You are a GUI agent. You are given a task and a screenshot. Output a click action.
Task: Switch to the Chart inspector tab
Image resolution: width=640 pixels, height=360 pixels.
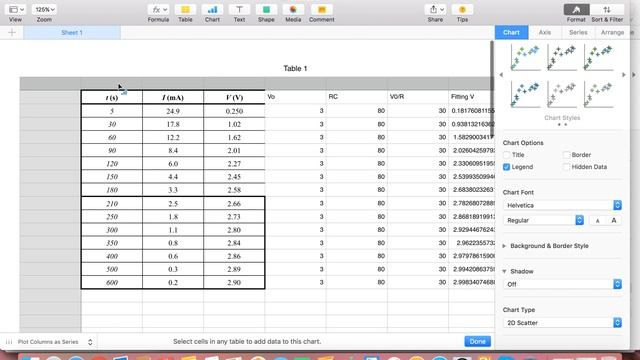pos(511,32)
